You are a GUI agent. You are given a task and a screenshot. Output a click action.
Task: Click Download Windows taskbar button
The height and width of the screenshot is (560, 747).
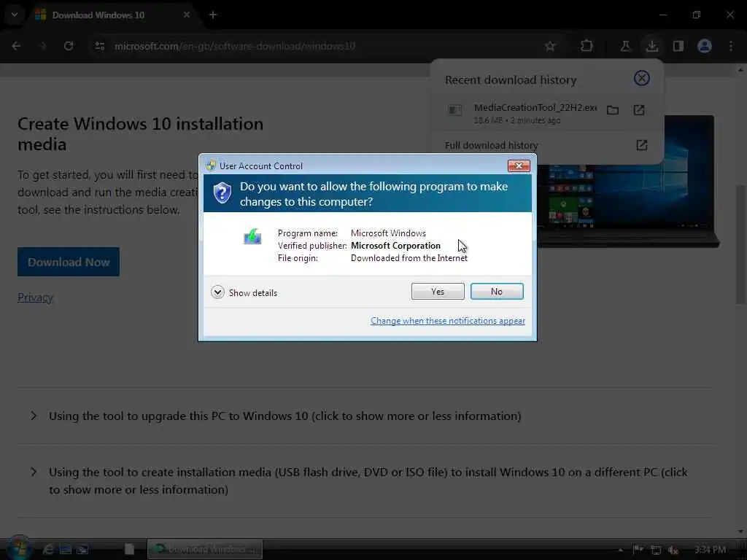pos(205,549)
